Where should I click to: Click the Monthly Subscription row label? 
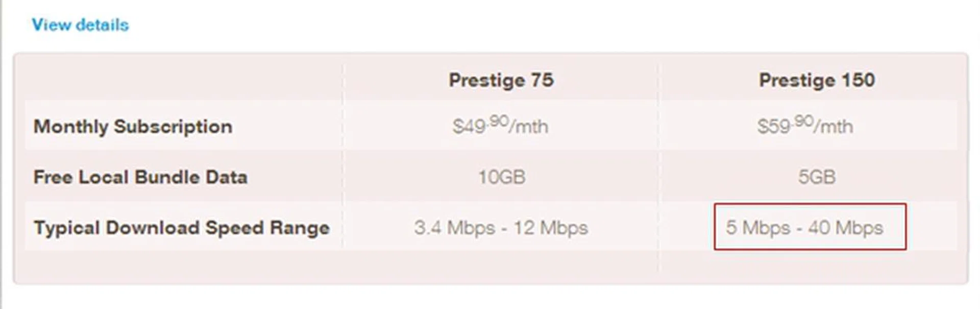pyautogui.click(x=133, y=126)
